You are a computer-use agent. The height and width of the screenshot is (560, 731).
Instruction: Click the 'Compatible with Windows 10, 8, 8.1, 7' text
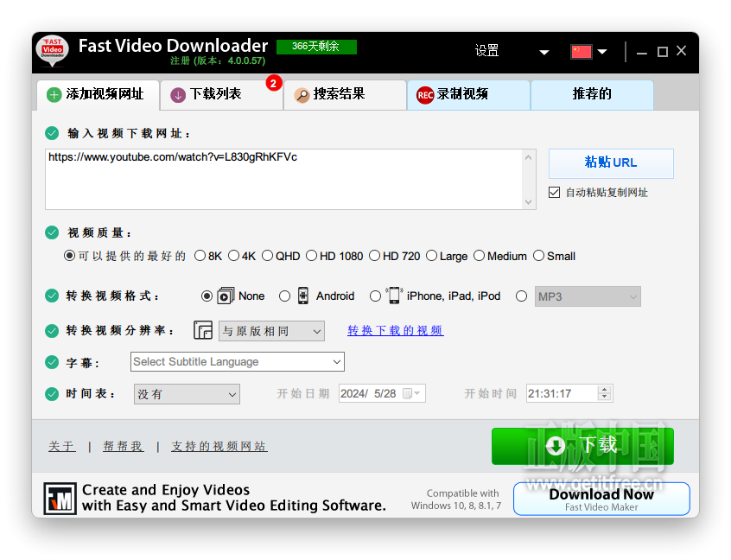(x=456, y=500)
